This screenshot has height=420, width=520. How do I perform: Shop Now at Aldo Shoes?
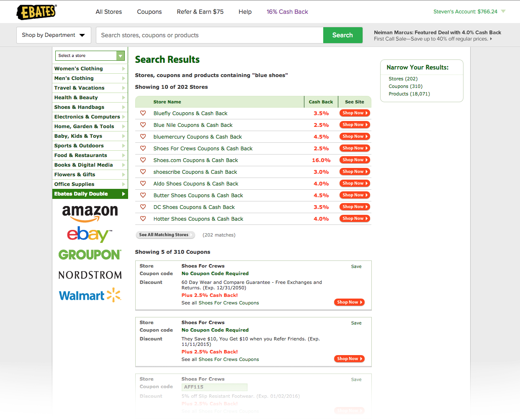pyautogui.click(x=355, y=183)
